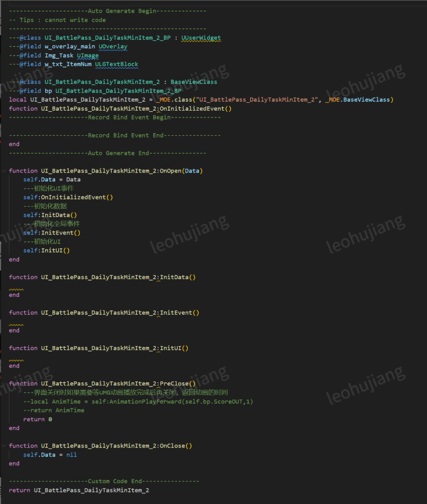Click the 'Img_Task' field name
The width and height of the screenshot is (427, 504).
(x=59, y=55)
